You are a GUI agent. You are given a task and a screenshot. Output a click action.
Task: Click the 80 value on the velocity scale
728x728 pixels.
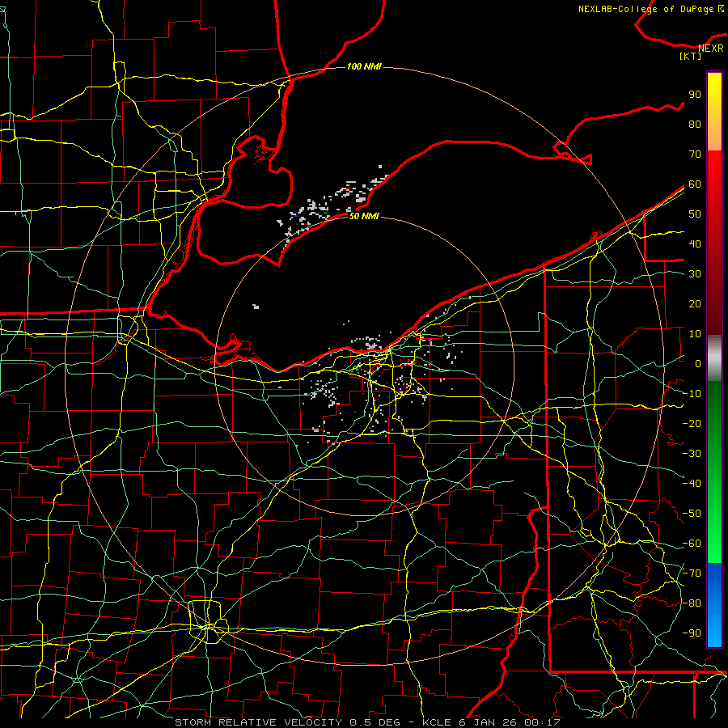695,124
